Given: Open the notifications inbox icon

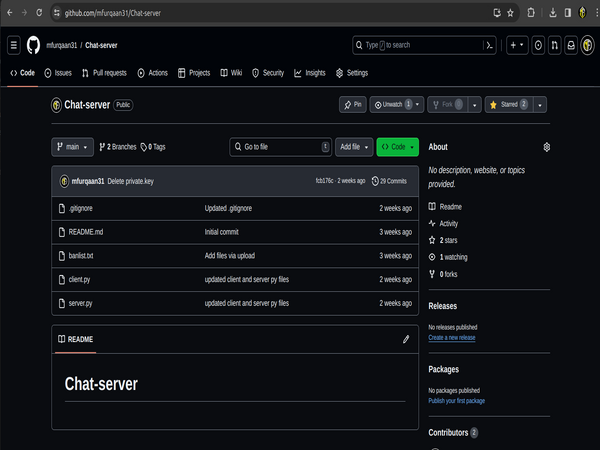Looking at the screenshot, I should [x=571, y=45].
